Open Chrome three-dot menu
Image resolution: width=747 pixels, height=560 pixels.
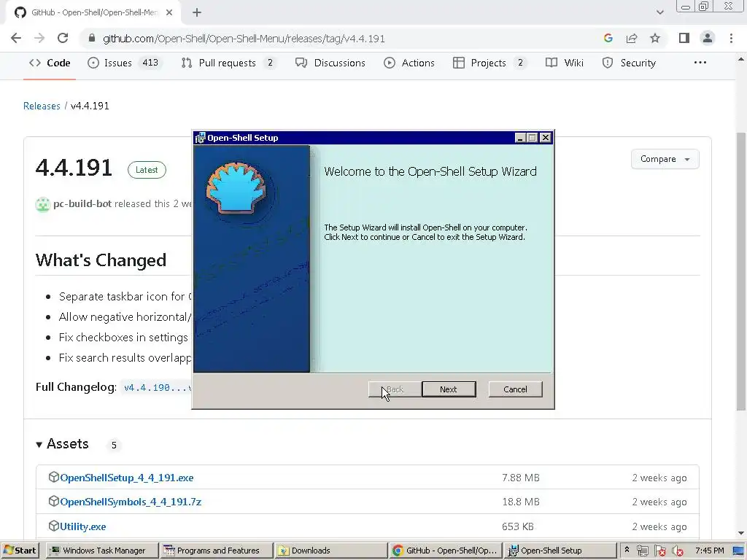[x=731, y=38]
